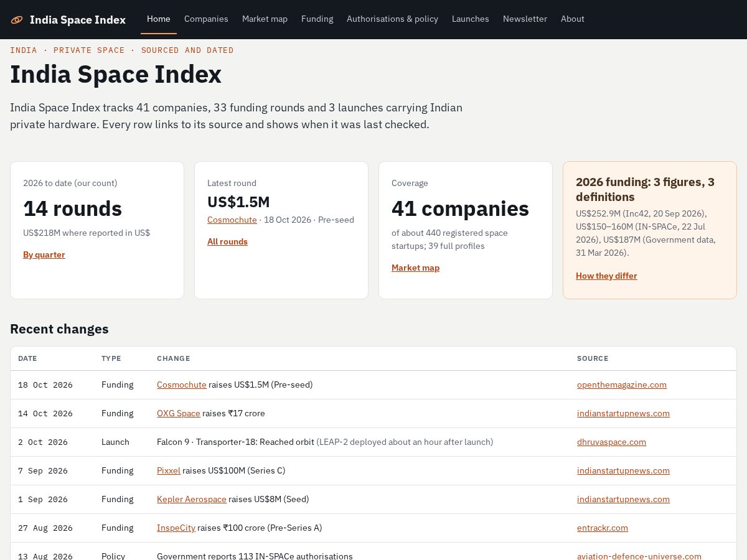Click the US$1.5M latest round figure

238,202
